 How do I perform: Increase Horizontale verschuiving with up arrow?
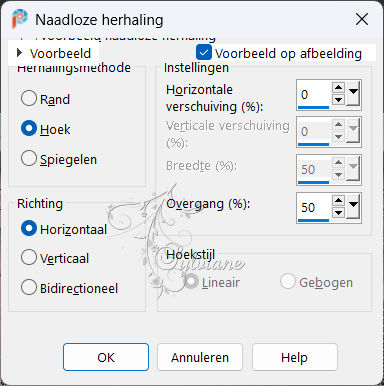pos(338,88)
